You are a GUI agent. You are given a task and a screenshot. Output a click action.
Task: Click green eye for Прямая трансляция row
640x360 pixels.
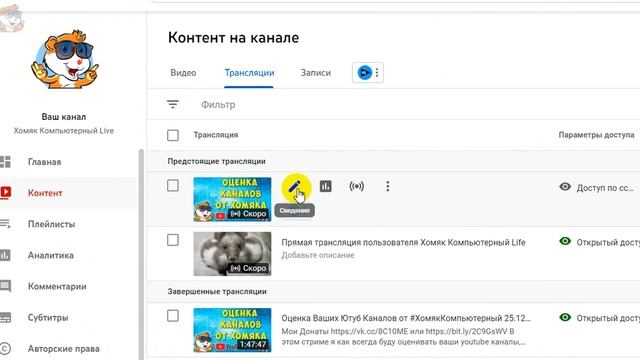click(565, 241)
